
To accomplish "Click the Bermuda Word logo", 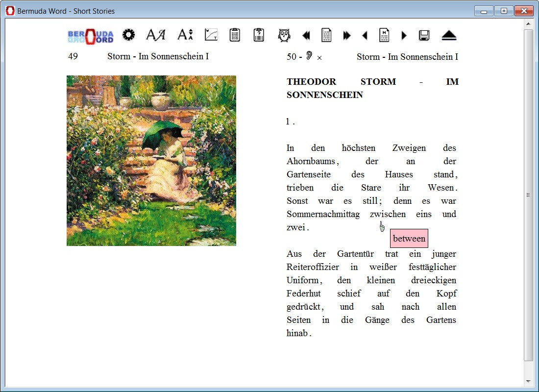I will [x=91, y=36].
